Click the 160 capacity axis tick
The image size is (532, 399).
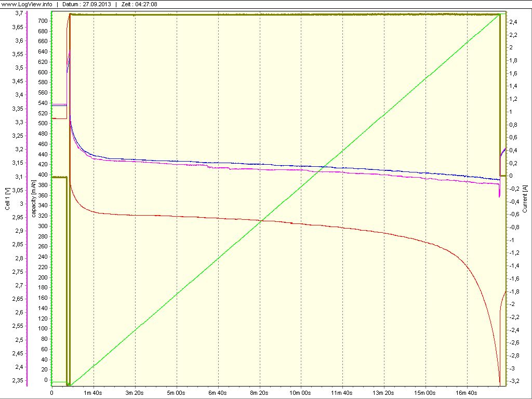[43, 298]
